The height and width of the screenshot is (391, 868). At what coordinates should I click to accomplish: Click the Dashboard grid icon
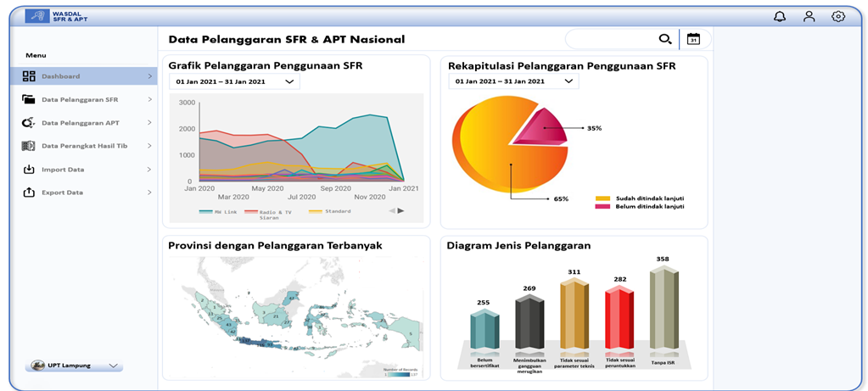pos(29,76)
